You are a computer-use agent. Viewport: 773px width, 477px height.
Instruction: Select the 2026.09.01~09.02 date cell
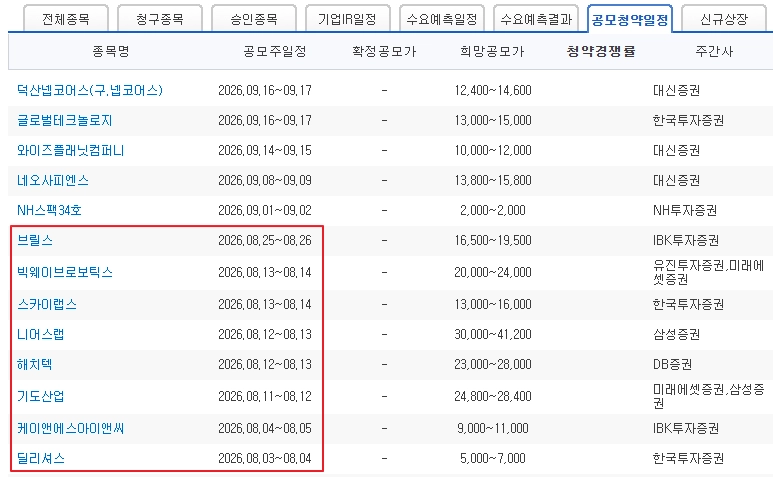[x=265, y=210]
